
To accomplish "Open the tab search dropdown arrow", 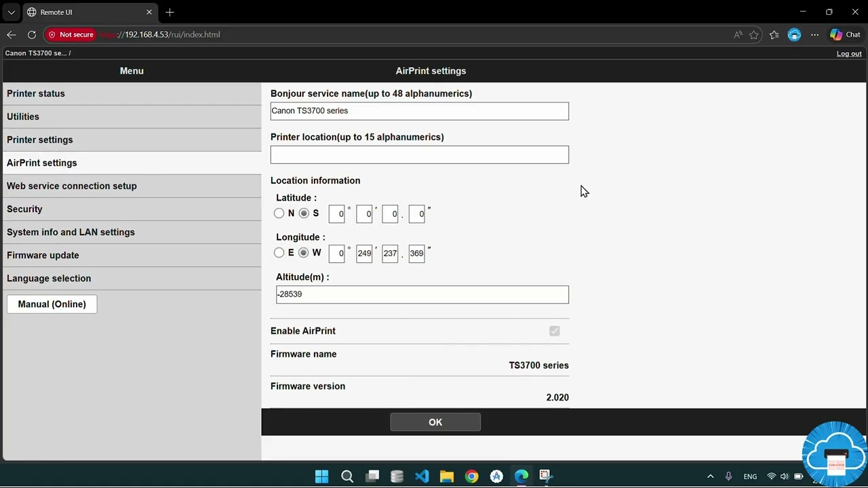I will (x=12, y=12).
